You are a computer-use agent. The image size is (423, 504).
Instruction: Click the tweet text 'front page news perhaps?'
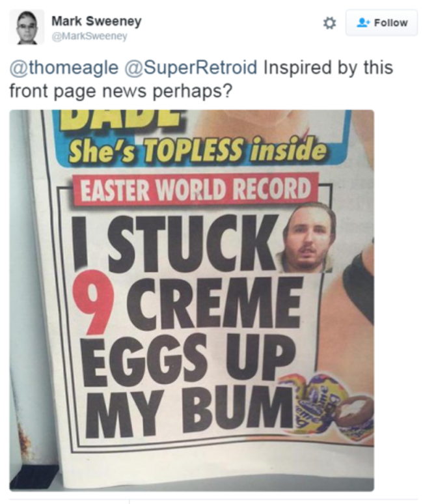[120, 91]
